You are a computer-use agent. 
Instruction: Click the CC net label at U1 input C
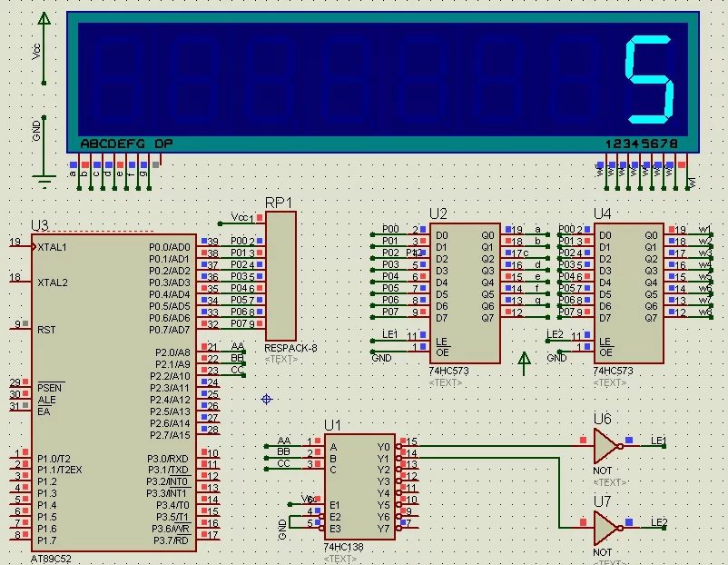pyautogui.click(x=284, y=463)
